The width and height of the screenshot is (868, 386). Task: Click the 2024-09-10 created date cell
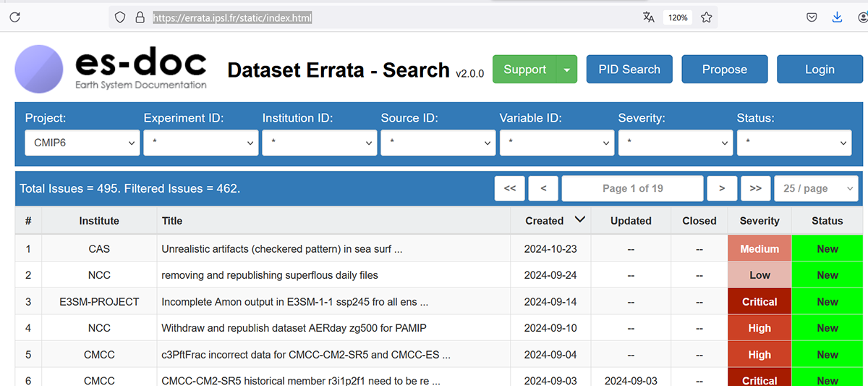pos(550,328)
